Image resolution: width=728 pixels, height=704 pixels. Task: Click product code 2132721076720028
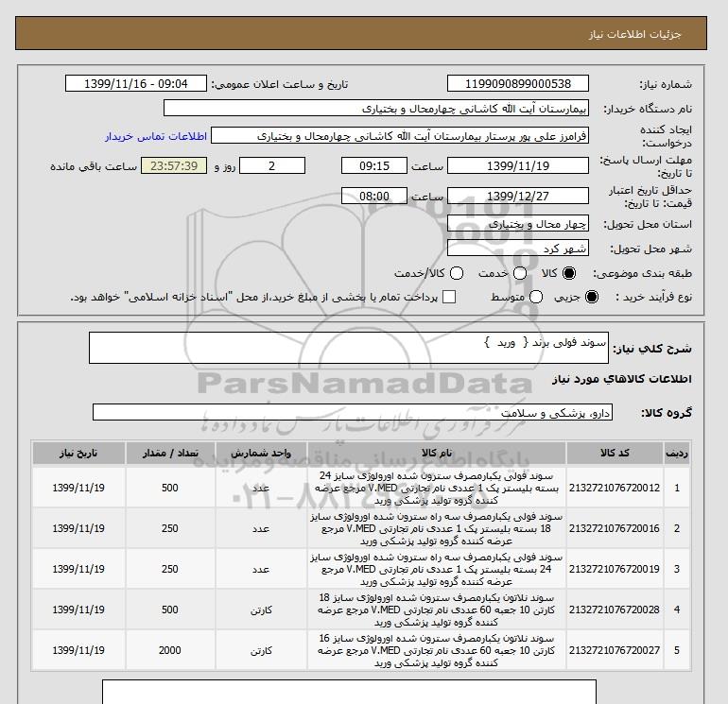click(615, 610)
